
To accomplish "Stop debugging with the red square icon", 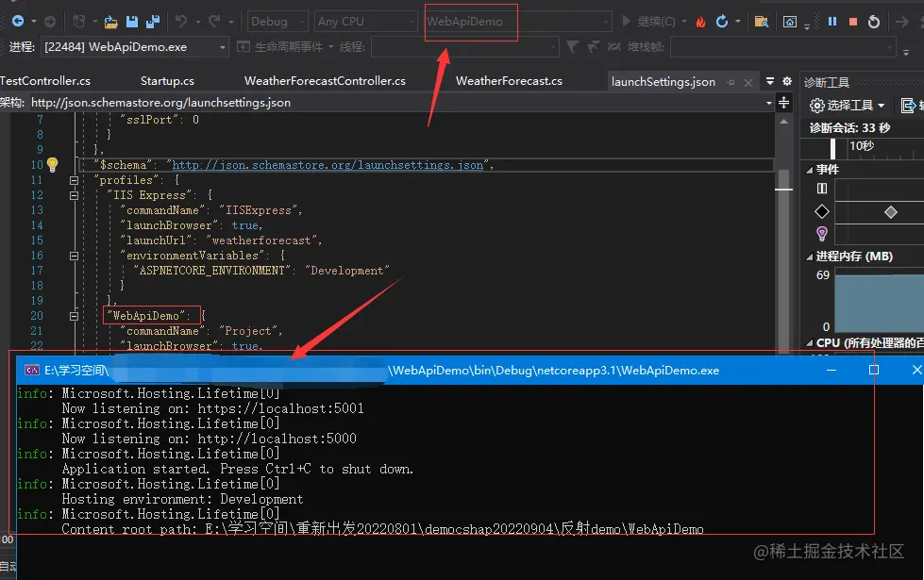I will coord(852,22).
